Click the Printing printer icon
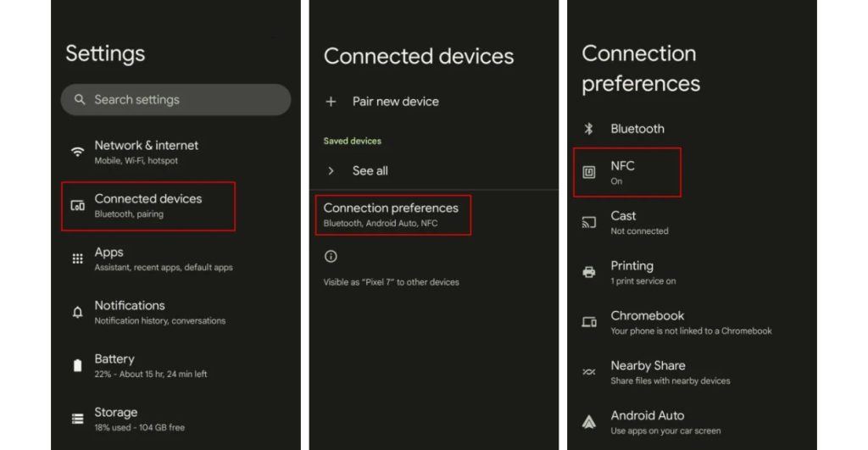The image size is (868, 450). click(x=589, y=272)
